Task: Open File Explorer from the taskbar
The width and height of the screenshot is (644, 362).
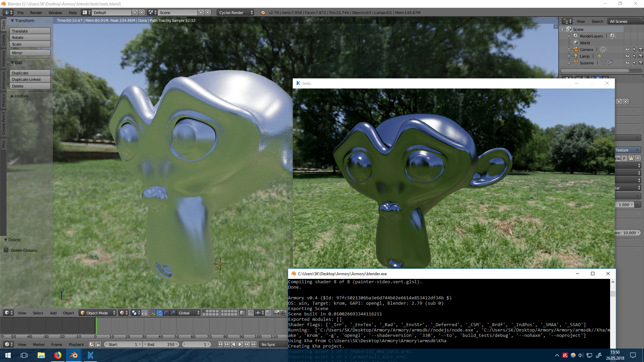Action: pyautogui.click(x=41, y=355)
